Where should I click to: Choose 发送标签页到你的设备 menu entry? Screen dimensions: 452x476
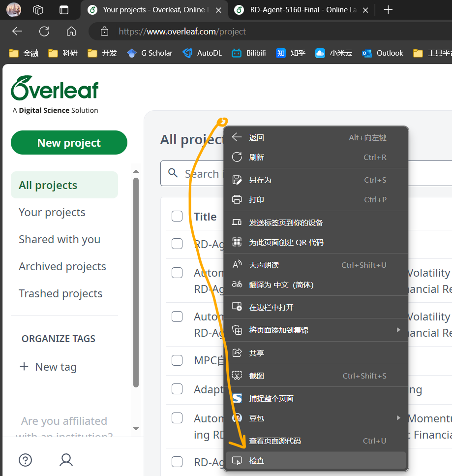(315, 222)
